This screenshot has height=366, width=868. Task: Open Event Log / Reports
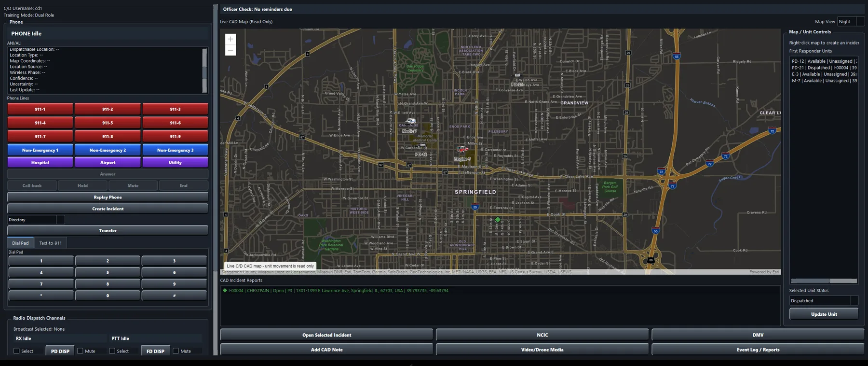[x=758, y=350]
